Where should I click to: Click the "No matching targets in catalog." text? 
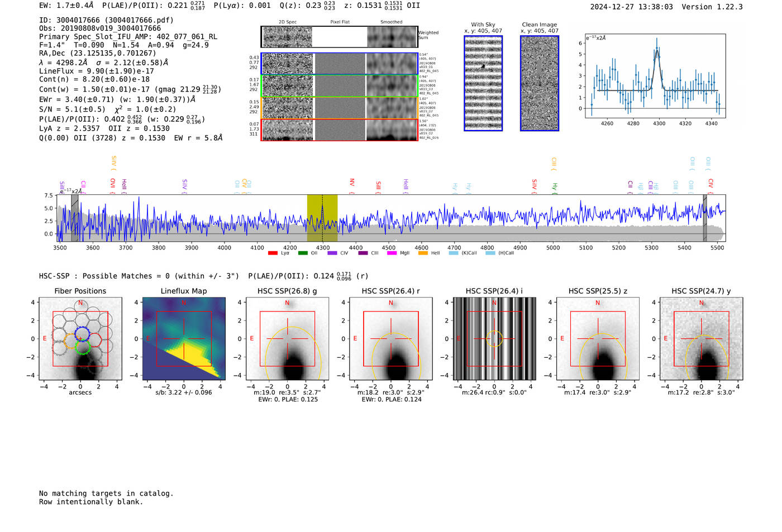(x=106, y=493)
